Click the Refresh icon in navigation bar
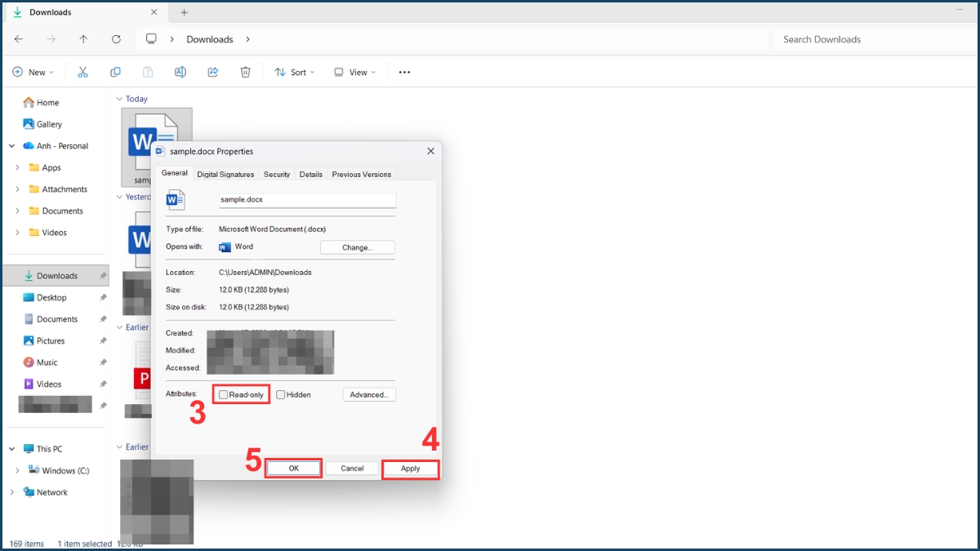 [116, 39]
